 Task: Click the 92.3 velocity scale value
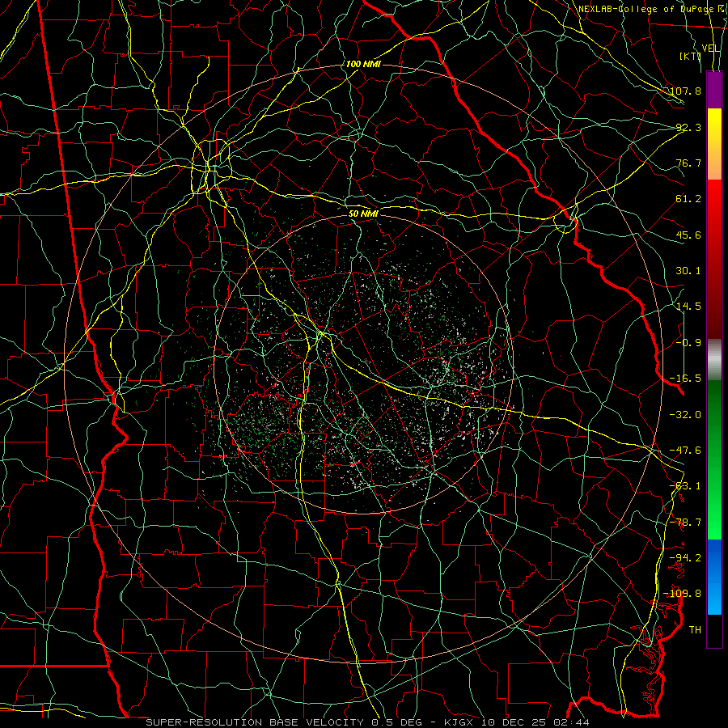[688, 127]
